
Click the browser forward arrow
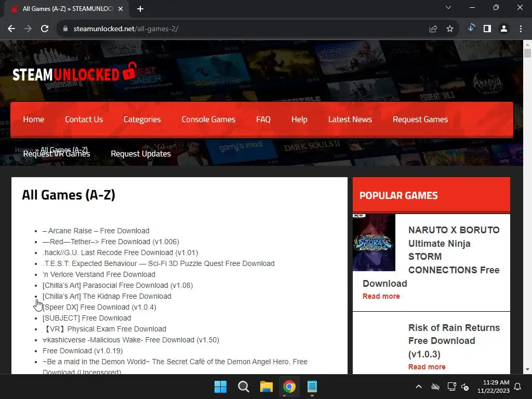coord(28,29)
